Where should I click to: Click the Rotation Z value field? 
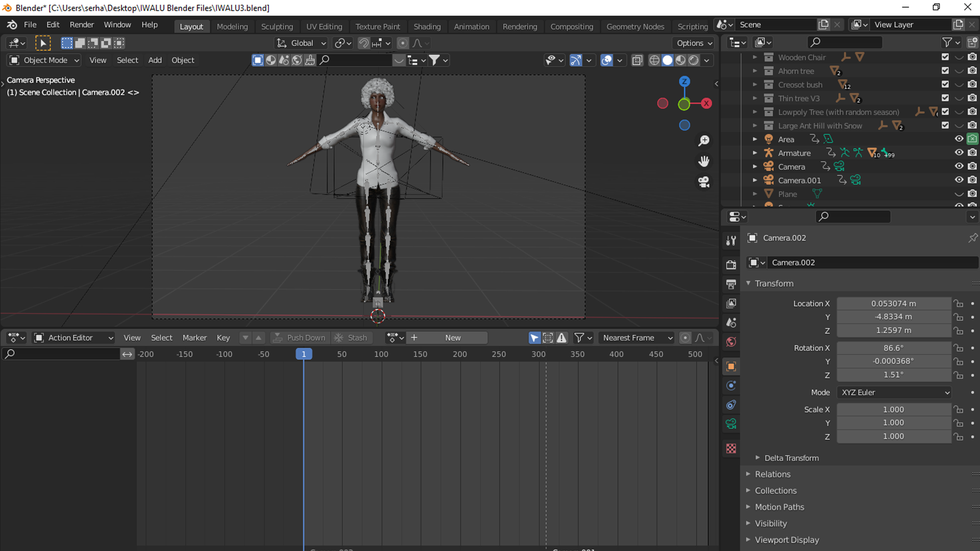click(x=894, y=375)
